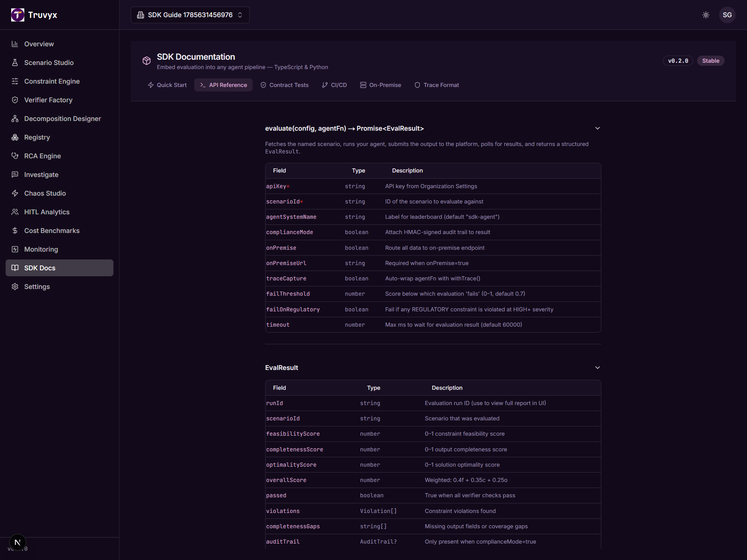
Task: Click 'Auto-wrap agentFn with withTrace()' description
Action: [x=433, y=279]
